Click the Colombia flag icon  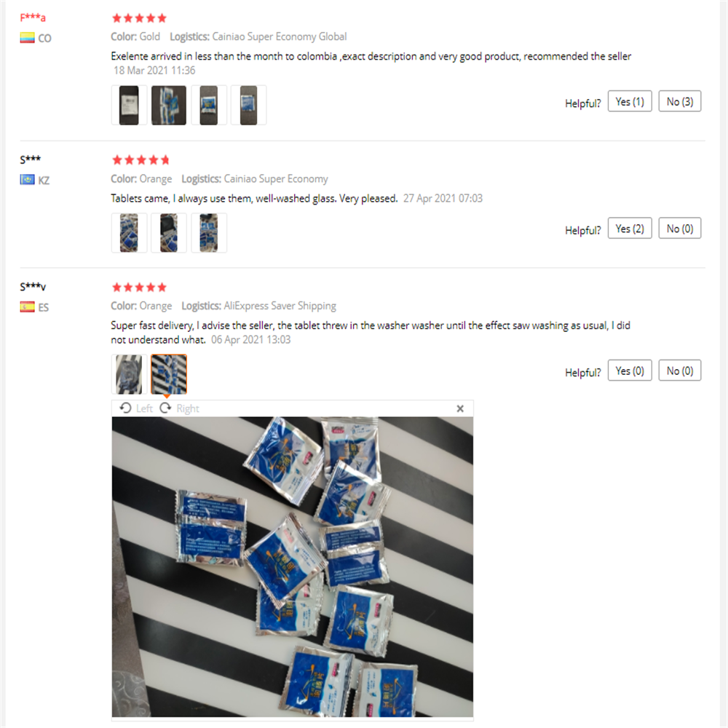coord(28,38)
